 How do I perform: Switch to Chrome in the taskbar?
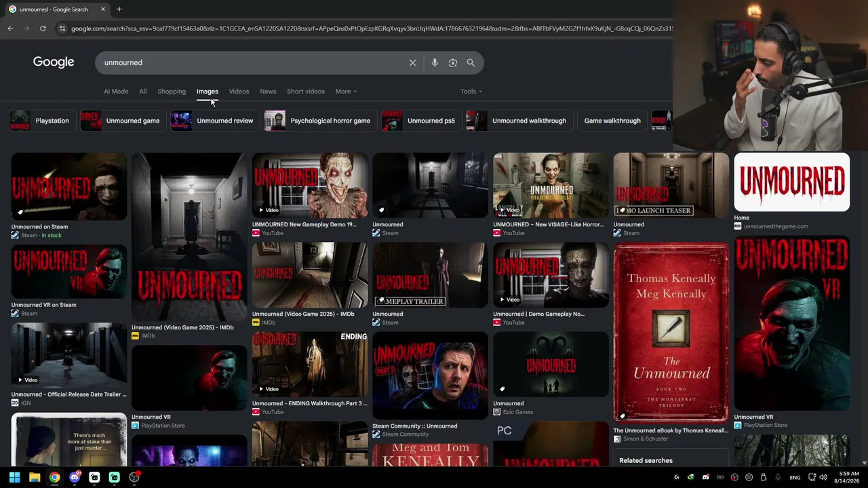click(54, 477)
